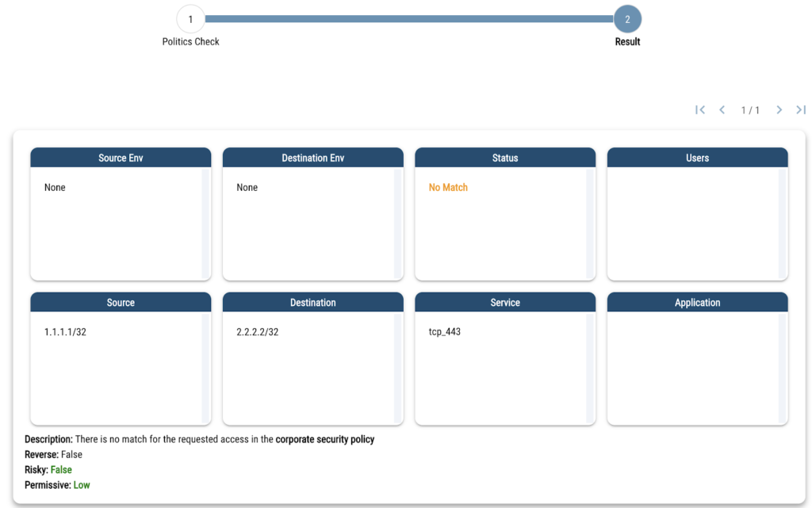812x508 pixels.
Task: Jump to the first results page
Action: tap(700, 110)
